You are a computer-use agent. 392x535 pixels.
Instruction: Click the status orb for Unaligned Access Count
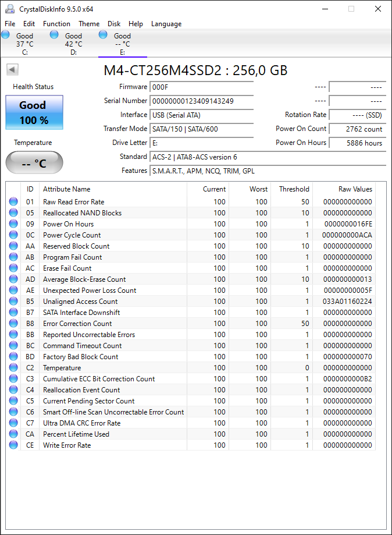click(x=13, y=301)
